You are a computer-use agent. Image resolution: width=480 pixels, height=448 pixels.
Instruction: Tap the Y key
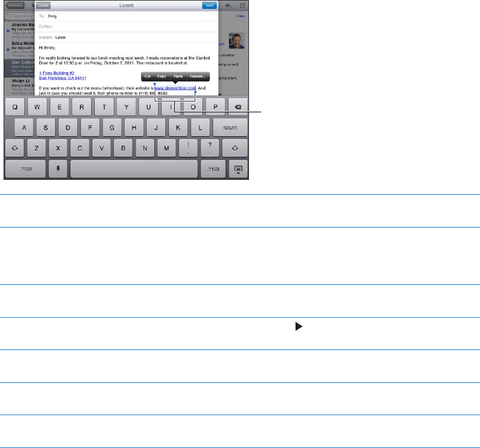click(x=126, y=107)
